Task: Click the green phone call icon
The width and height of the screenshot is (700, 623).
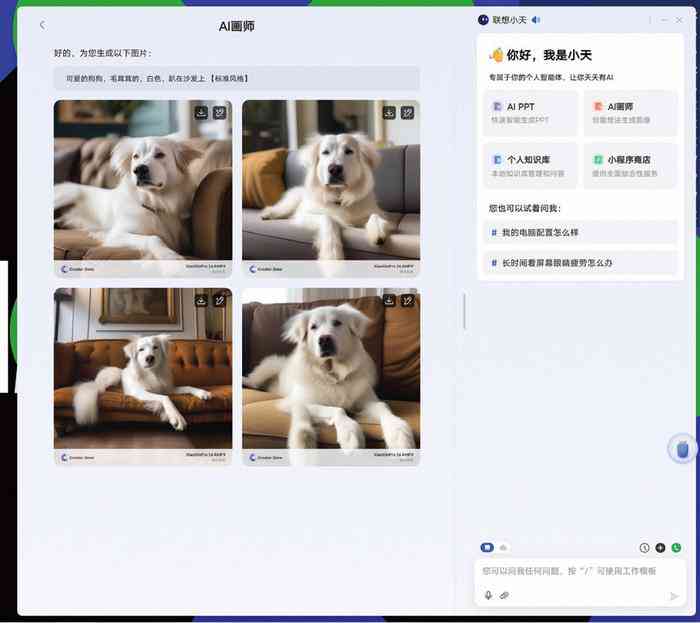Action: click(676, 548)
